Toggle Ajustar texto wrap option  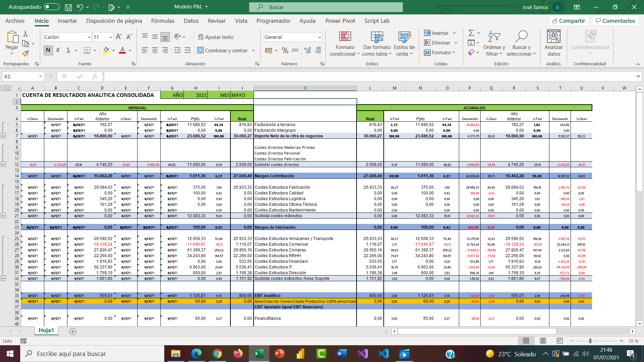click(215, 37)
